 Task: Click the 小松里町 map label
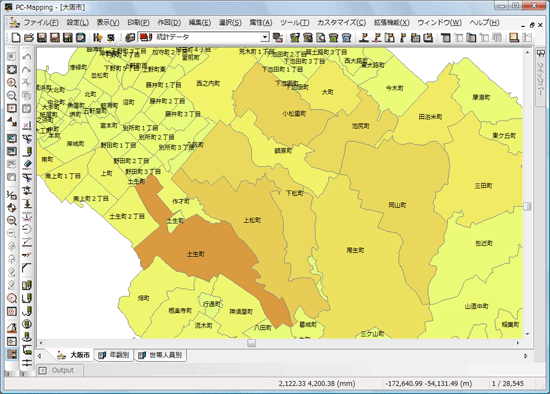pyautogui.click(x=294, y=114)
